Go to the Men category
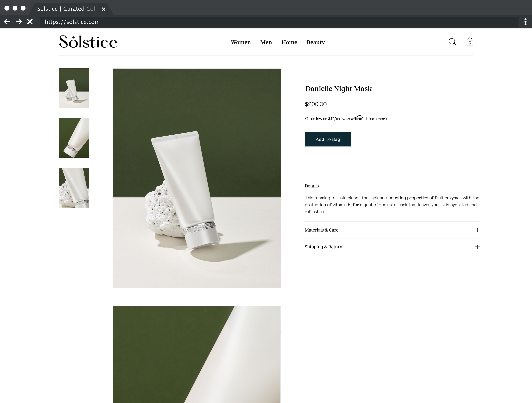The height and width of the screenshot is (403, 532). click(266, 42)
